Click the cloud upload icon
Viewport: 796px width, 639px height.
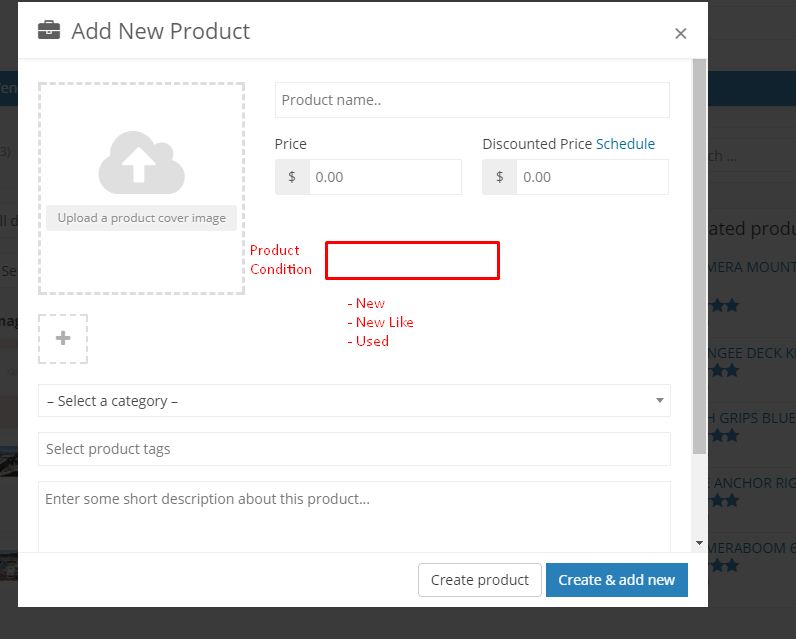click(x=141, y=163)
